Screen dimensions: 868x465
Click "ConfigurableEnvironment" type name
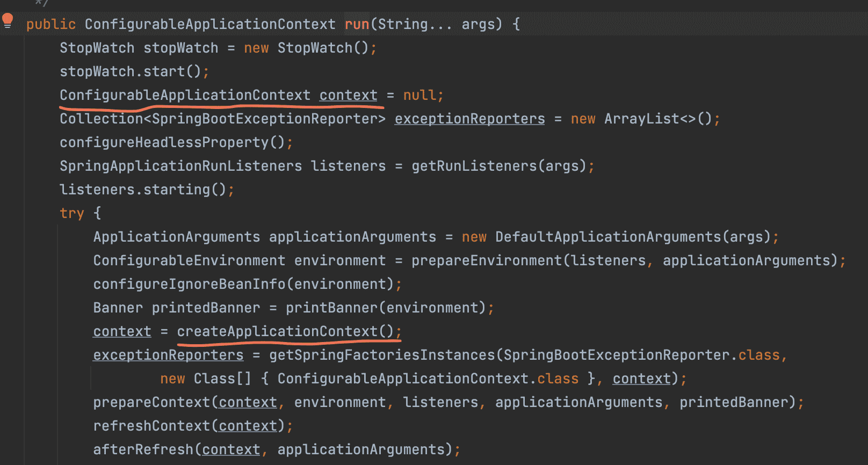point(190,260)
